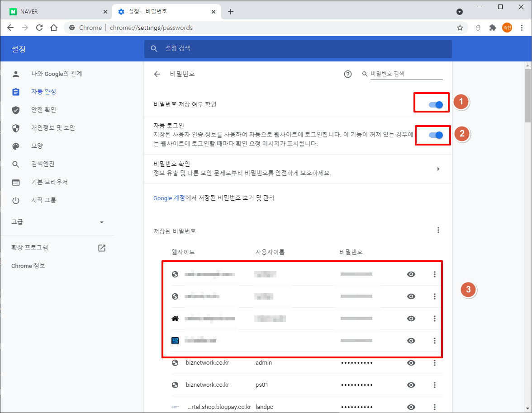Show password for house icon entry
532x413 pixels.
point(411,319)
